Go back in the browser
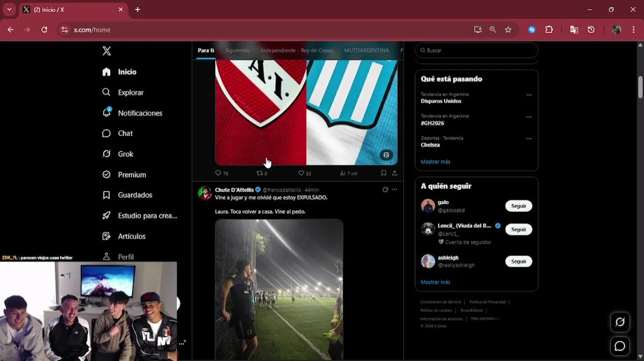The image size is (644, 361). [x=11, y=30]
